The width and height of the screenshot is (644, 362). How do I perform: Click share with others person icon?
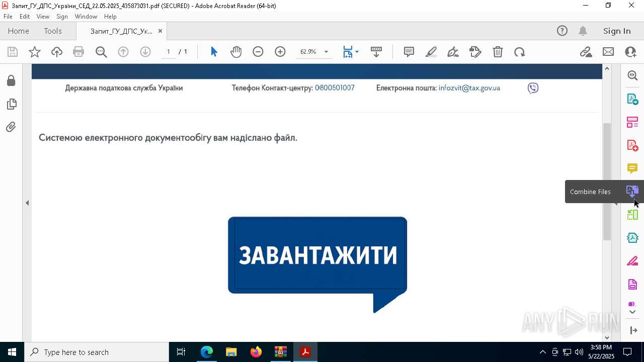[630, 52]
